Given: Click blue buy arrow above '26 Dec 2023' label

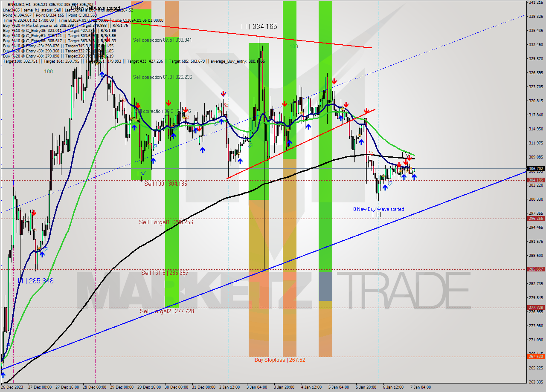Looking at the screenshot, I should coord(3,375).
